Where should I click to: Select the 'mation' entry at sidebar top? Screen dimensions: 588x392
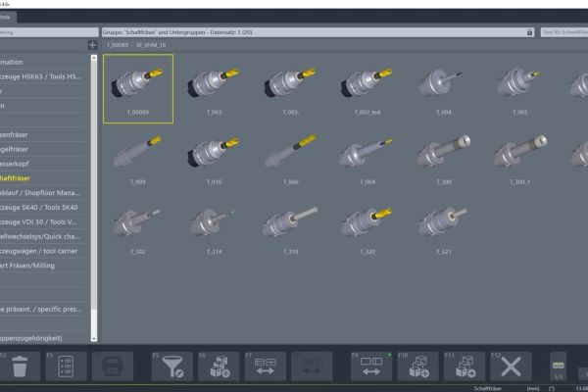click(x=42, y=62)
